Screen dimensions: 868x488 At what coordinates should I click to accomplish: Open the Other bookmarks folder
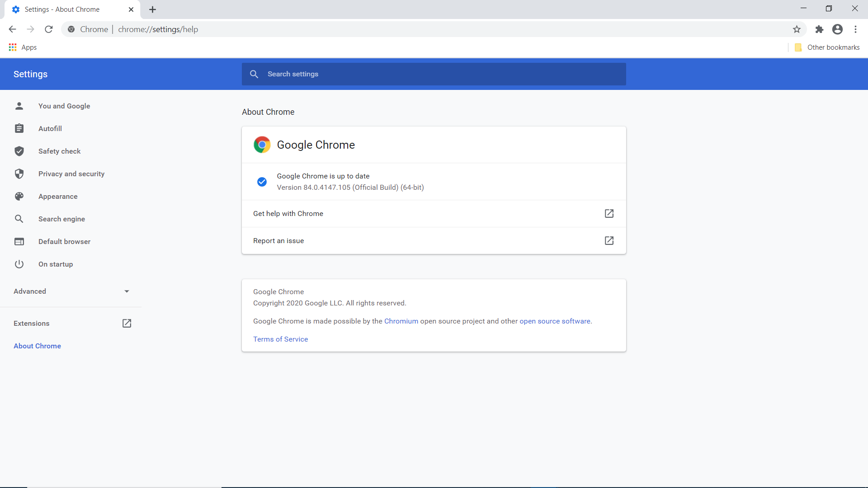pos(827,47)
